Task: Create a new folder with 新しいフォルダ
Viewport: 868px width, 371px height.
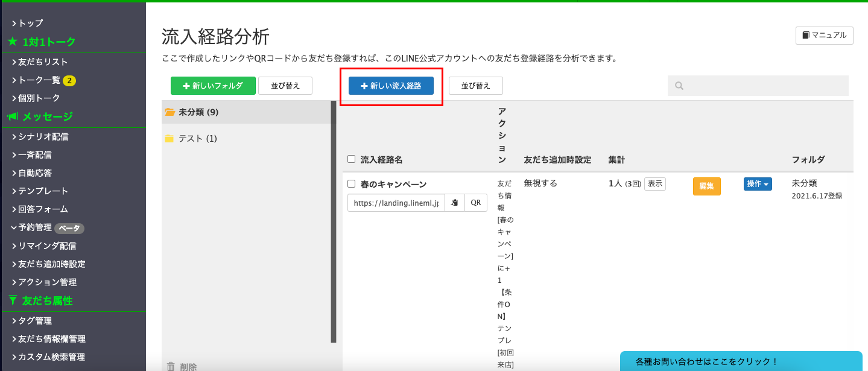Action: coord(213,86)
